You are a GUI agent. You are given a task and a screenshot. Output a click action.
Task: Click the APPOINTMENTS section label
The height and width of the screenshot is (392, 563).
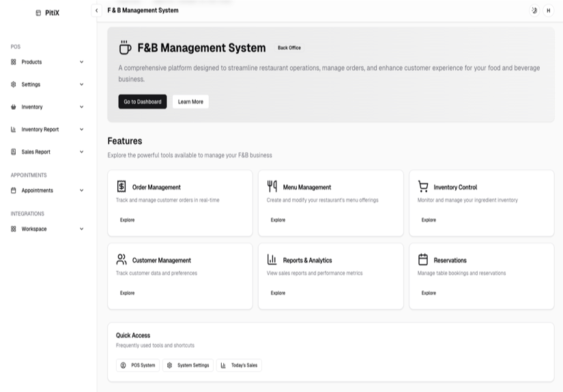click(x=29, y=175)
